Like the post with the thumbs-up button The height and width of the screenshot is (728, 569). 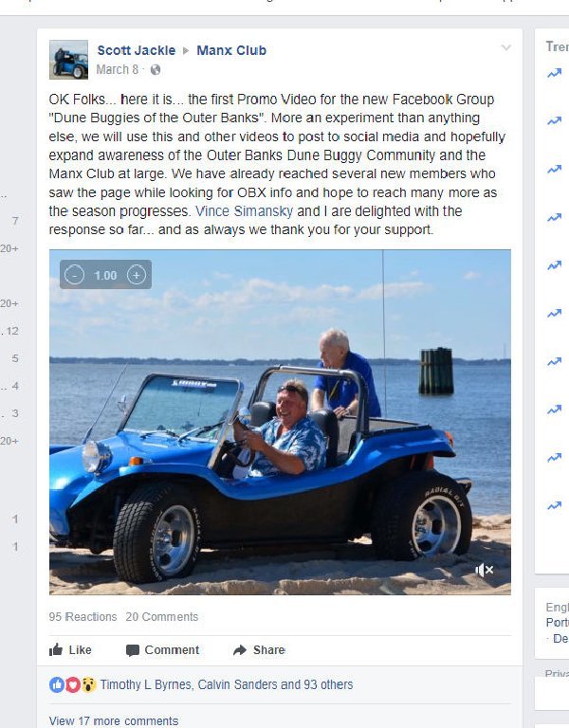point(70,650)
